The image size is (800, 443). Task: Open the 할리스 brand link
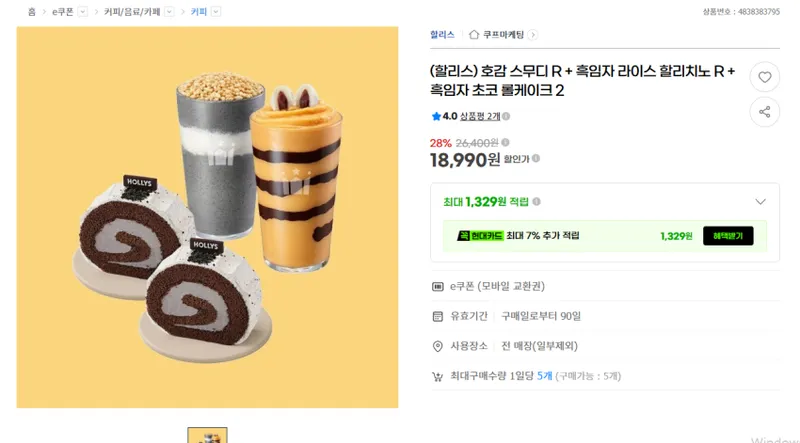point(442,35)
